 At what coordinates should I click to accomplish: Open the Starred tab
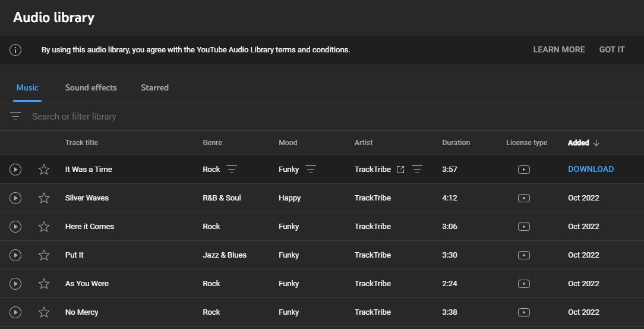[x=155, y=87]
